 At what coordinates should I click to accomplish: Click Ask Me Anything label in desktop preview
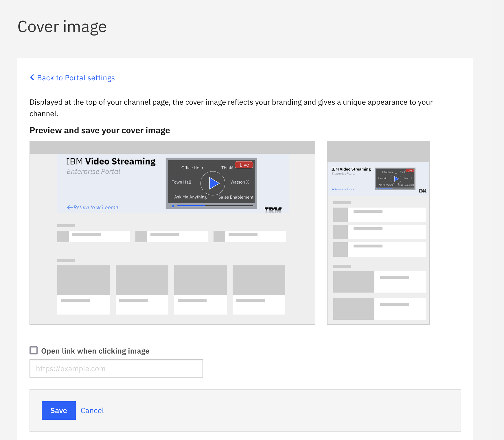click(190, 197)
